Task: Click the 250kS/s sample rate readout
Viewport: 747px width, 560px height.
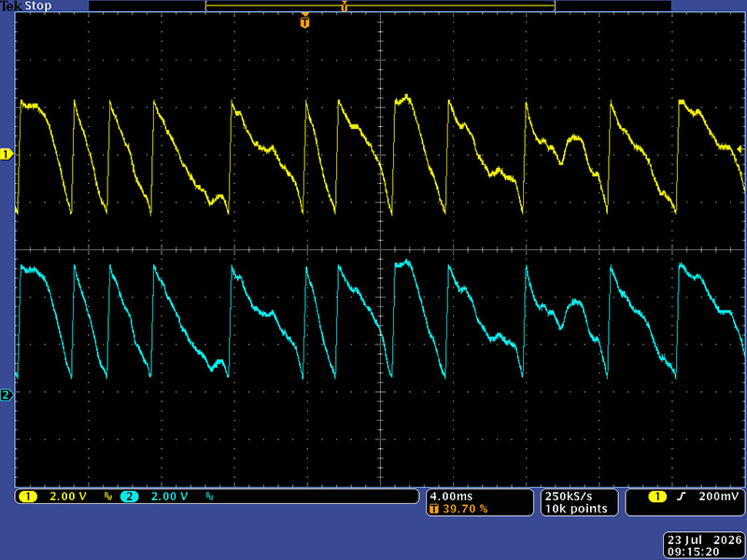Action: pyautogui.click(x=569, y=497)
